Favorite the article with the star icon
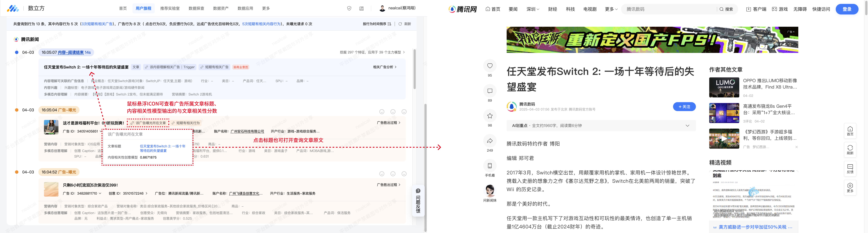Image resolution: width=868 pixels, height=233 pixels. coord(490,116)
